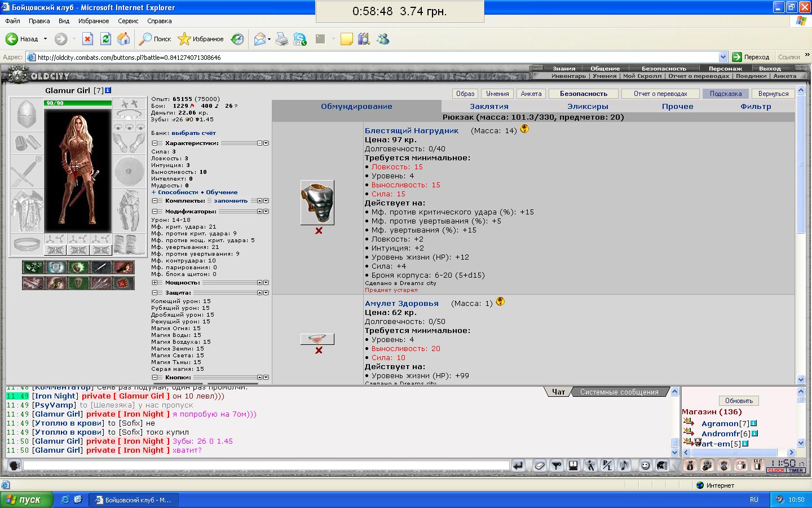Click the game EXIT door icon
This screenshot has width=812, height=508.
pos(758,466)
